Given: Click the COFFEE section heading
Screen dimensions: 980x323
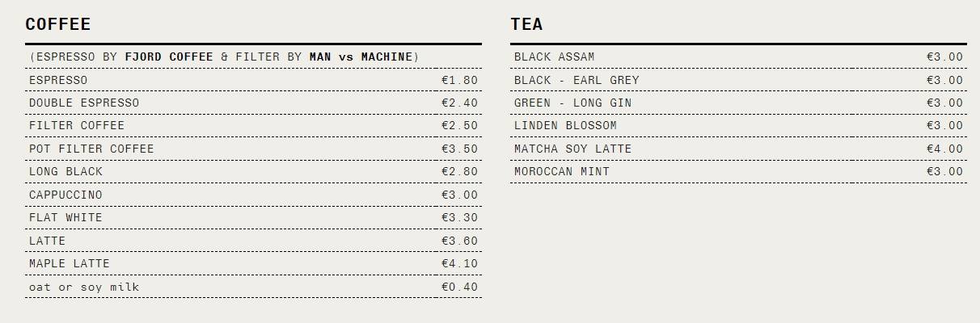Looking at the screenshot, I should [58, 24].
